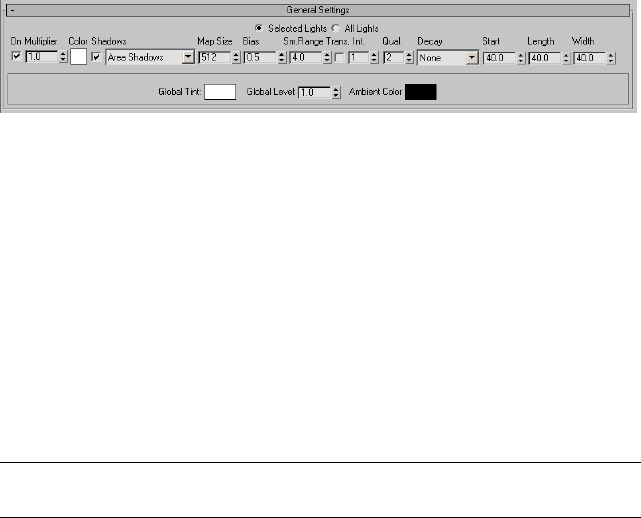641x518 pixels.
Task: Click the Multiplier value field
Action: tap(42, 56)
